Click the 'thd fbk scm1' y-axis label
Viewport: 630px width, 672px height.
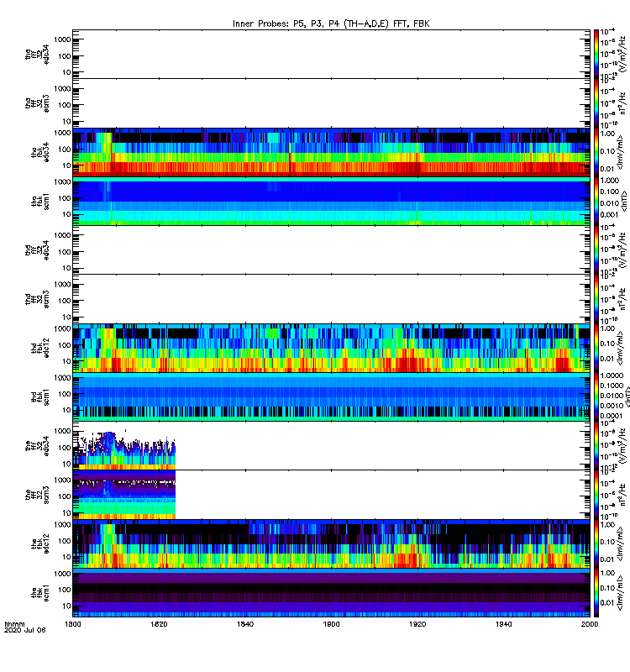pyautogui.click(x=40, y=397)
